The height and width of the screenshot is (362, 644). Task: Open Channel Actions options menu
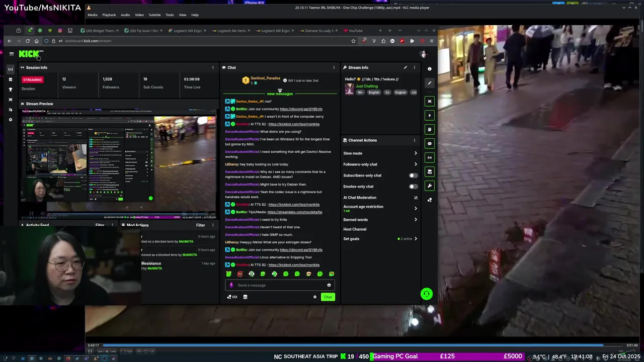coord(415,140)
